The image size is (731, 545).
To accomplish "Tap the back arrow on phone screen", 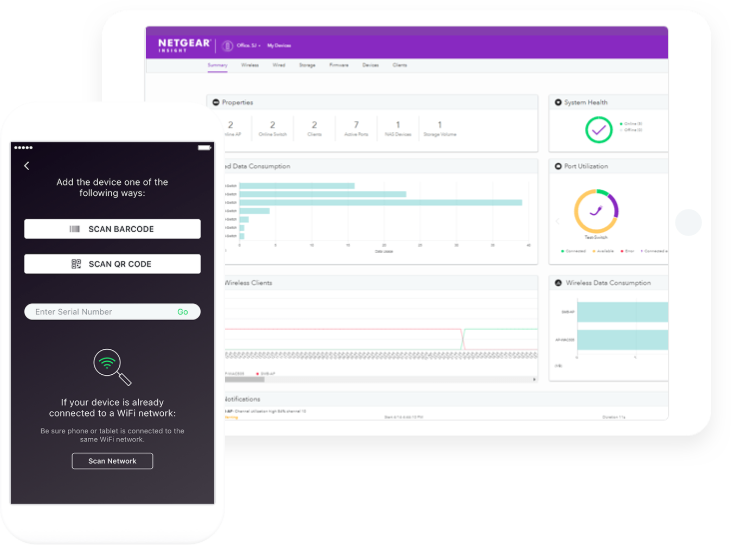I will click(27, 166).
